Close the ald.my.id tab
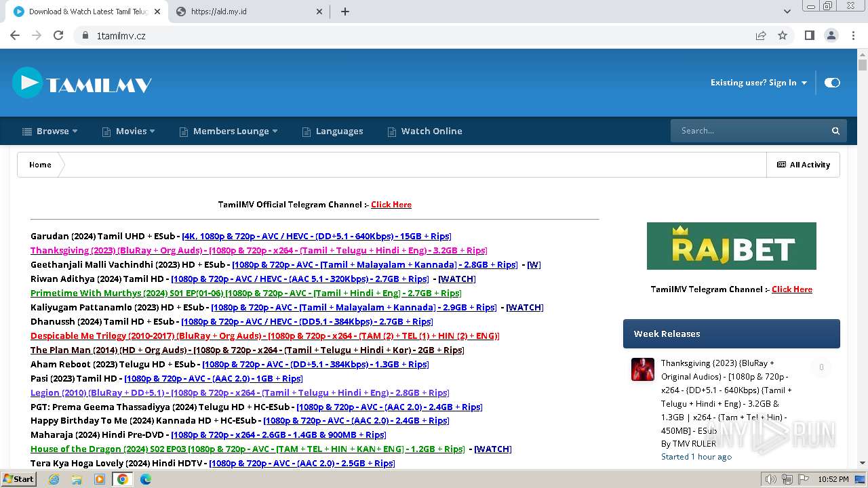 coord(320,12)
